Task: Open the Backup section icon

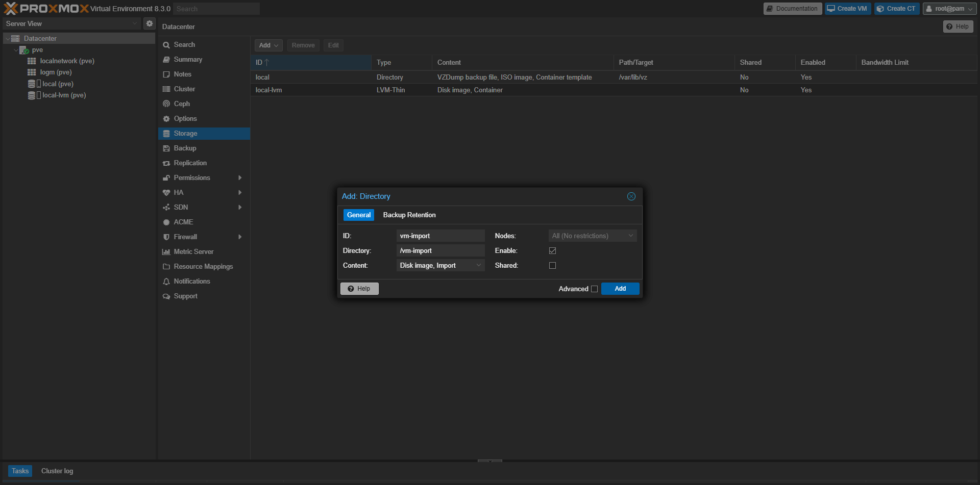Action: point(167,148)
